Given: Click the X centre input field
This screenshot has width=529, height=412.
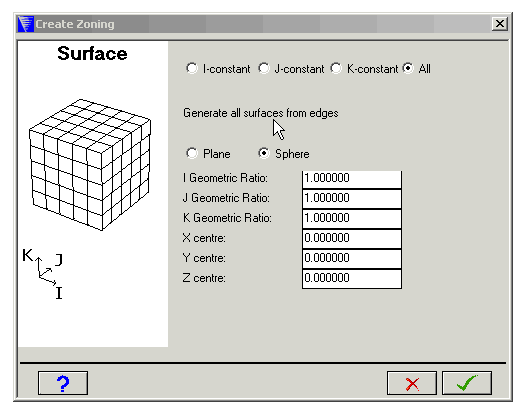Looking at the screenshot, I should (352, 239).
